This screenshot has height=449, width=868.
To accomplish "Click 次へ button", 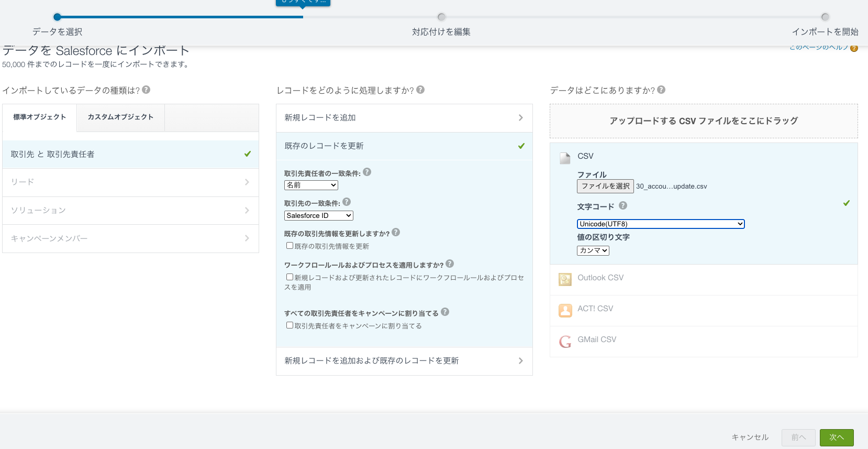I will [837, 437].
